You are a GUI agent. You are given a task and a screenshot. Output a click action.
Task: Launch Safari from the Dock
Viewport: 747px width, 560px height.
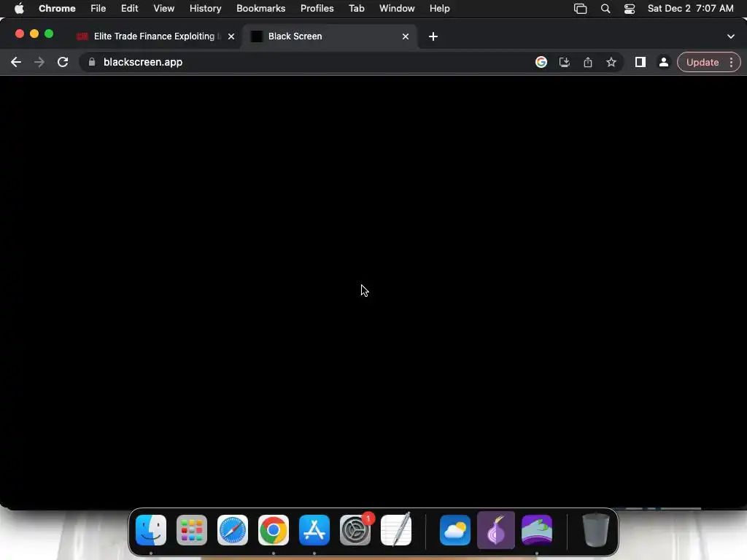pos(233,530)
